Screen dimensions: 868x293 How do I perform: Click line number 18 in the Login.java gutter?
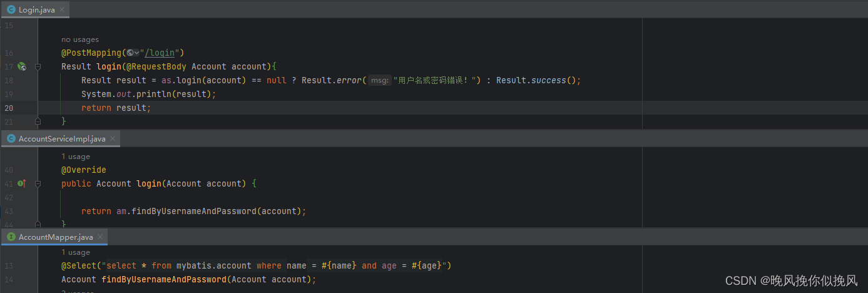pos(9,80)
